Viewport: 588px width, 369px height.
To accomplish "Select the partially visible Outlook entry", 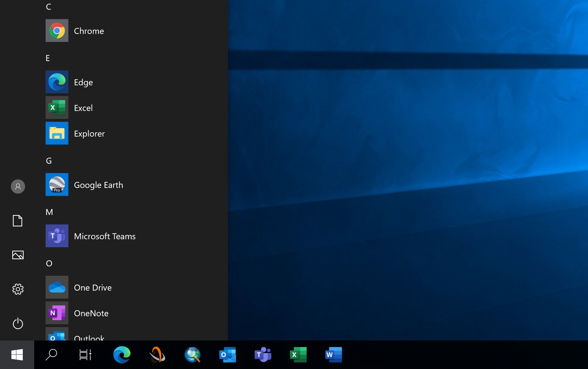I will [x=89, y=337].
